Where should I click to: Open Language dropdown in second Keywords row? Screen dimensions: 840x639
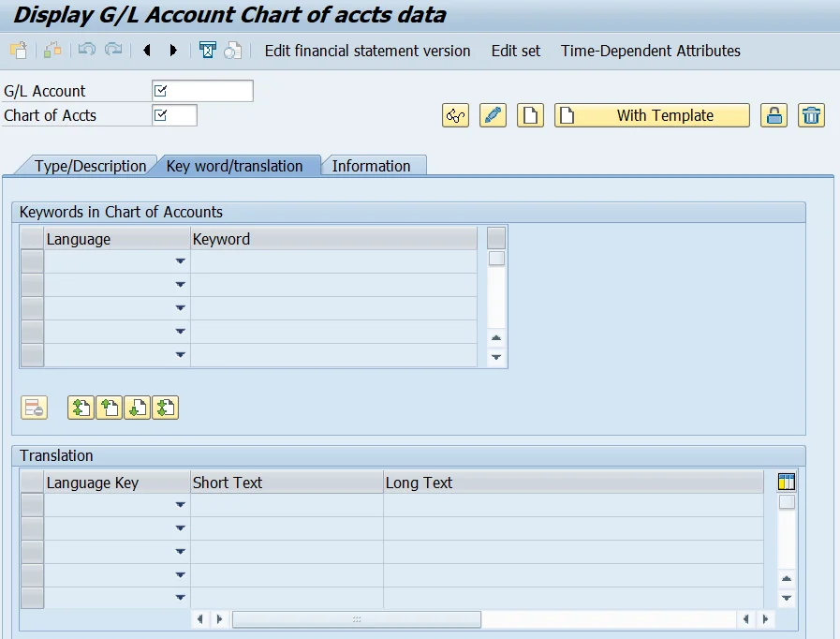(x=180, y=285)
